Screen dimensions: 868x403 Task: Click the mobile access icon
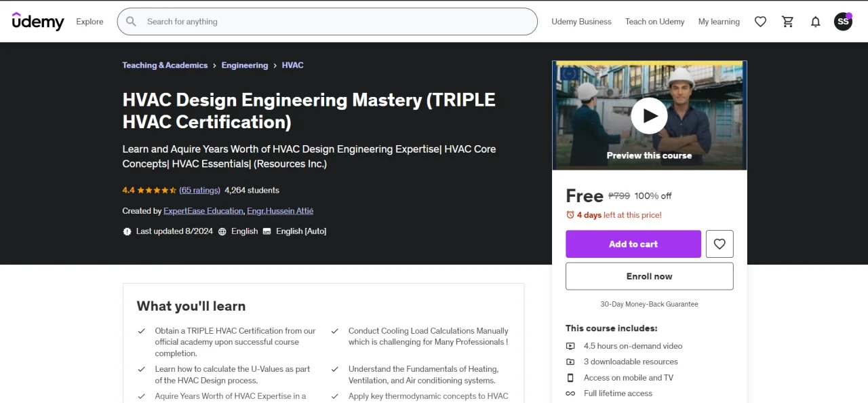(570, 378)
